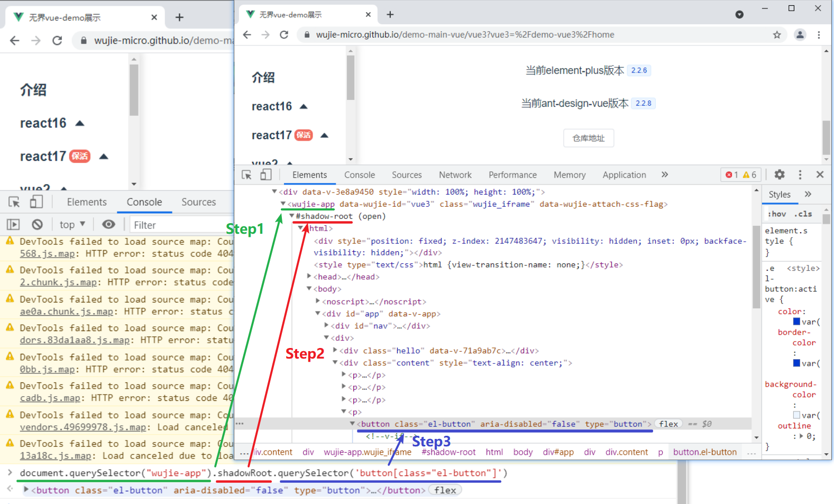This screenshot has height=504, width=834.
Task: Collapse the wujie-app element node
Action: click(x=283, y=204)
